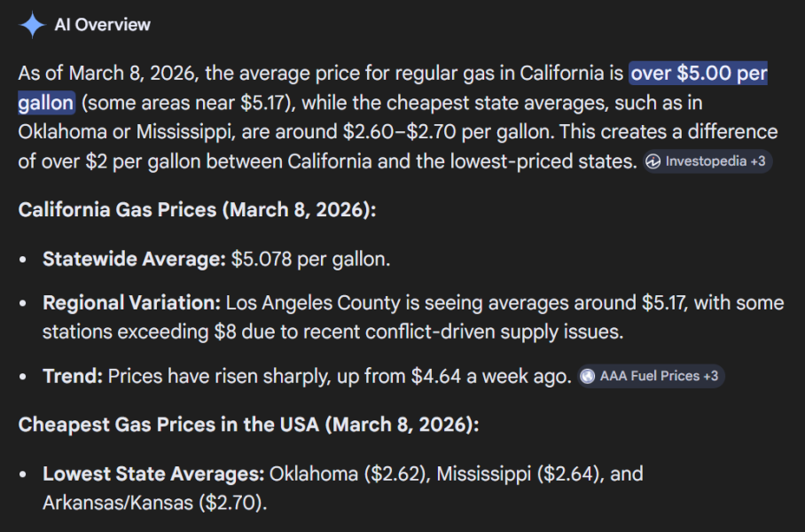The width and height of the screenshot is (805, 532).
Task: Click the AI Overview sparkle icon
Action: click(32, 25)
